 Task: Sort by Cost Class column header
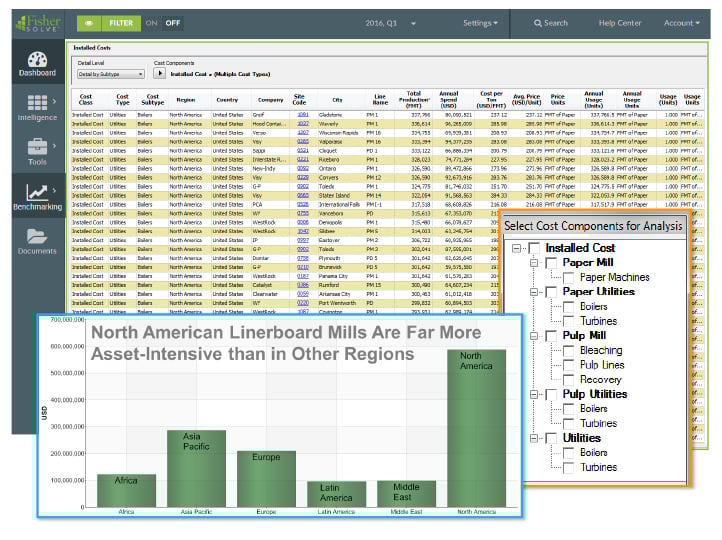point(86,99)
